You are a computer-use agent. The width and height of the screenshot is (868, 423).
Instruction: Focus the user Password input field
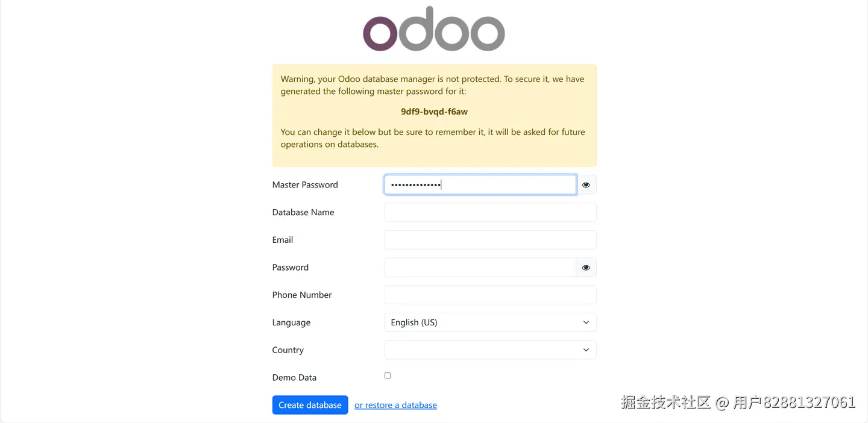(x=480, y=268)
